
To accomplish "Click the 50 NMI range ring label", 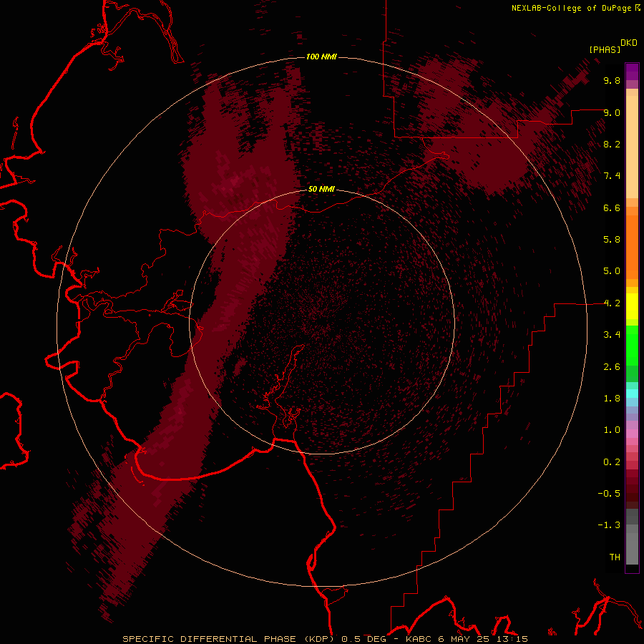I will [x=321, y=189].
